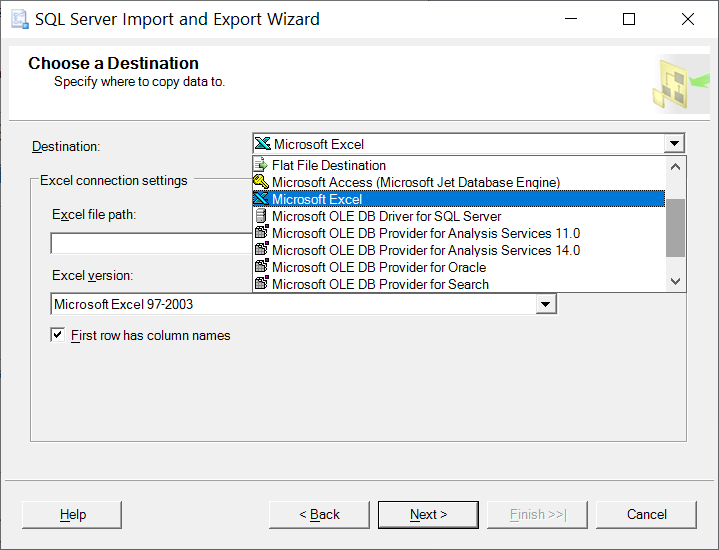The width and height of the screenshot is (719, 550).
Task: Click the OLE DB Driver for SQL Server icon
Action: (x=261, y=216)
